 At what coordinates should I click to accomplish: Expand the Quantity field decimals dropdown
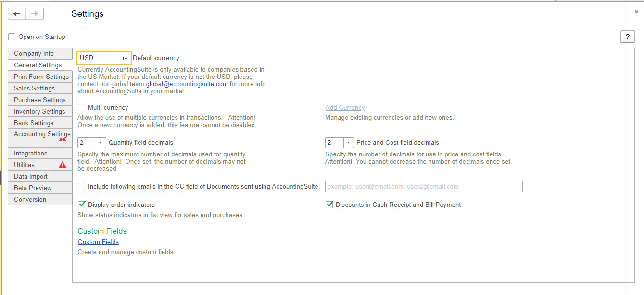(x=101, y=143)
